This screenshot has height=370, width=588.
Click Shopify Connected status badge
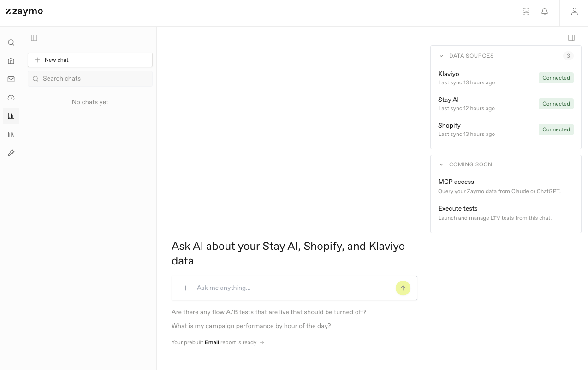pyautogui.click(x=556, y=129)
